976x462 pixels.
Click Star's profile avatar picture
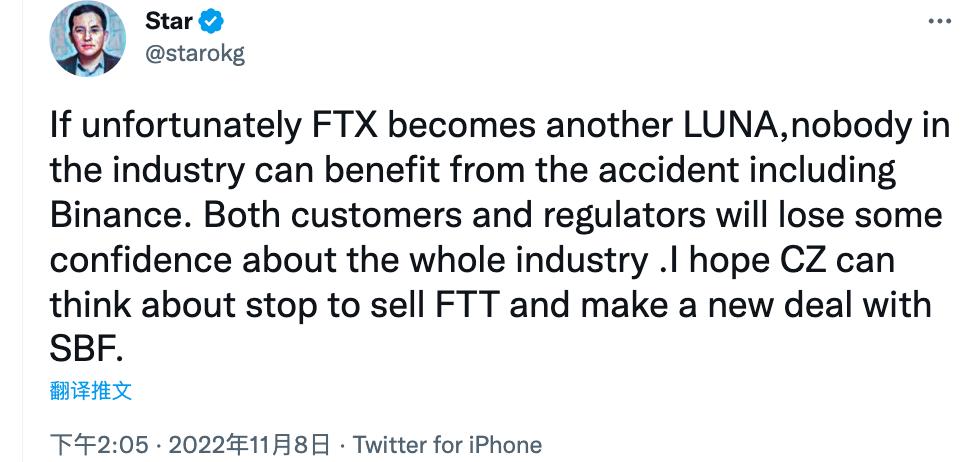(x=88, y=40)
